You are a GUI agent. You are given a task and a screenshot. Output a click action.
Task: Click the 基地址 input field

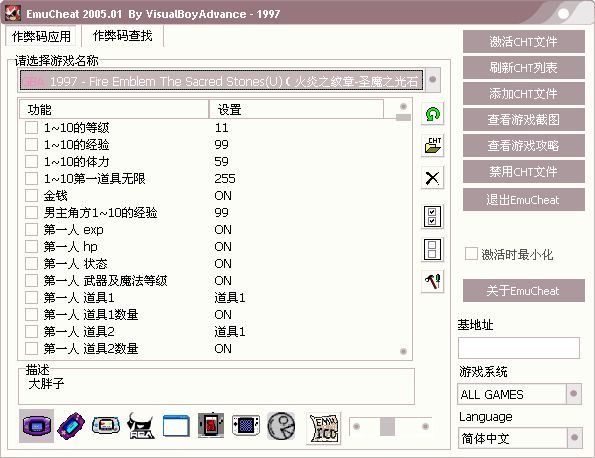pos(519,348)
